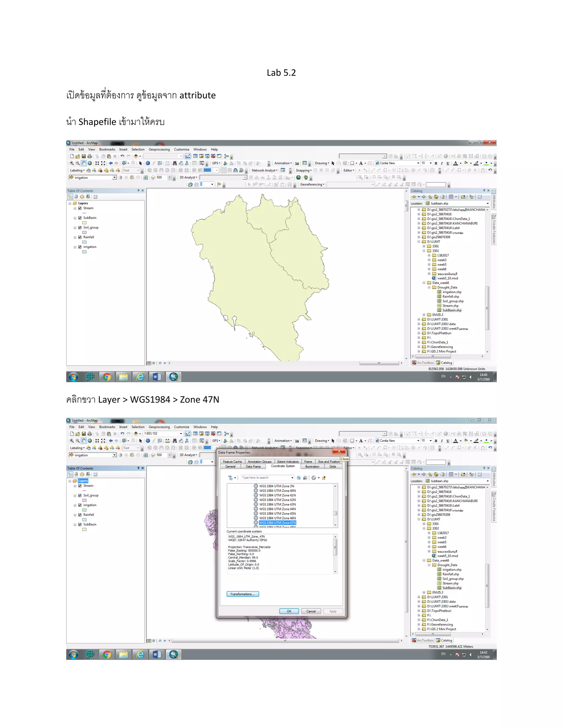Click the Find binoculars icon in upper ArcMap window
This screenshot has width=563, height=728.
(175, 163)
